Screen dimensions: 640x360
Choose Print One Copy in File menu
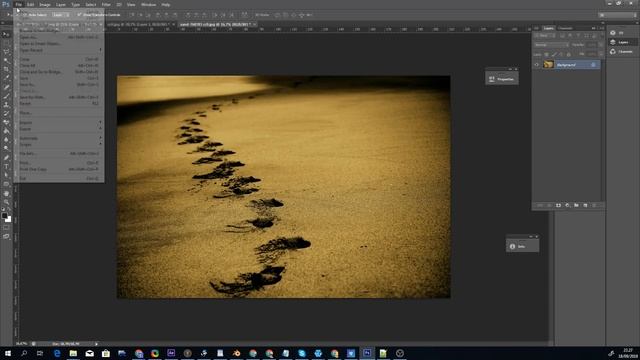click(59, 169)
